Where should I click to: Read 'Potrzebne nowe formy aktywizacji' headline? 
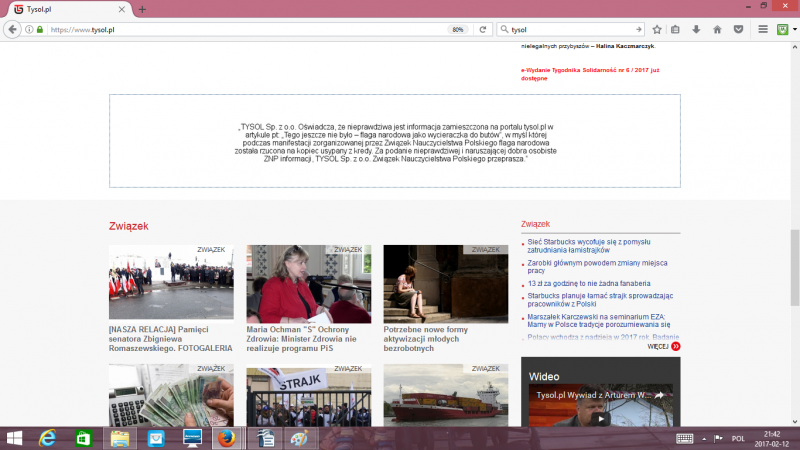pos(426,339)
